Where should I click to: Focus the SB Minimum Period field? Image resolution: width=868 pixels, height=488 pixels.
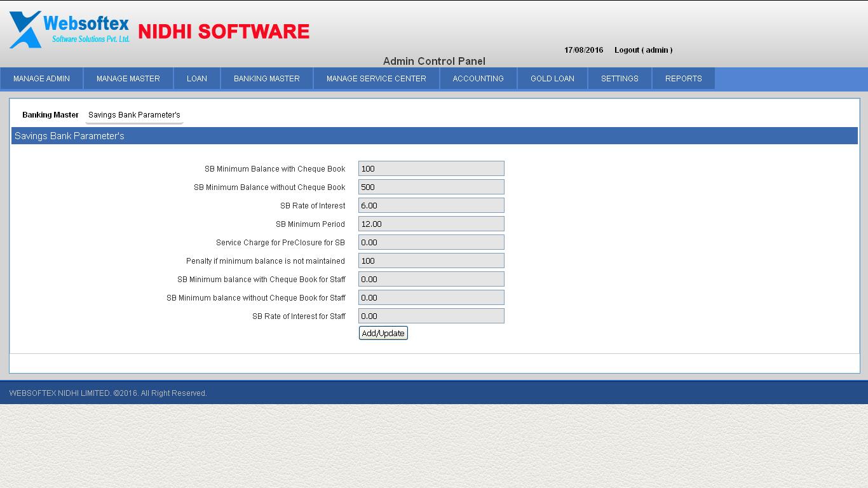coord(431,224)
